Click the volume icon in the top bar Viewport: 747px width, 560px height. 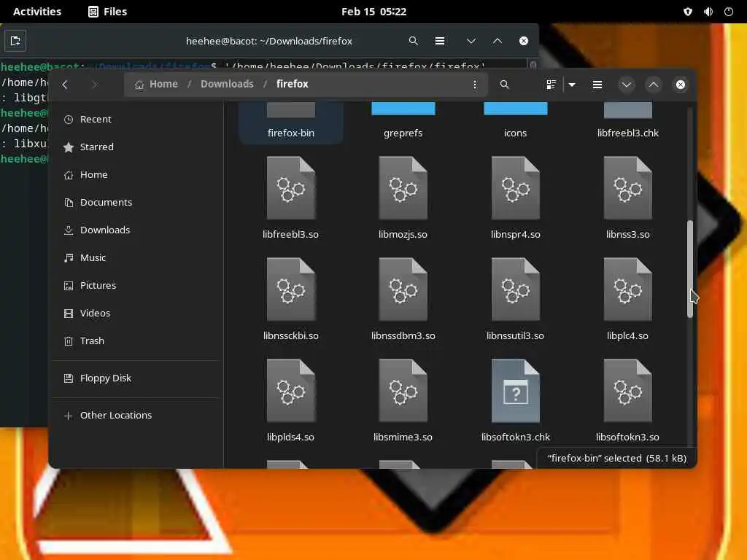(x=708, y=12)
